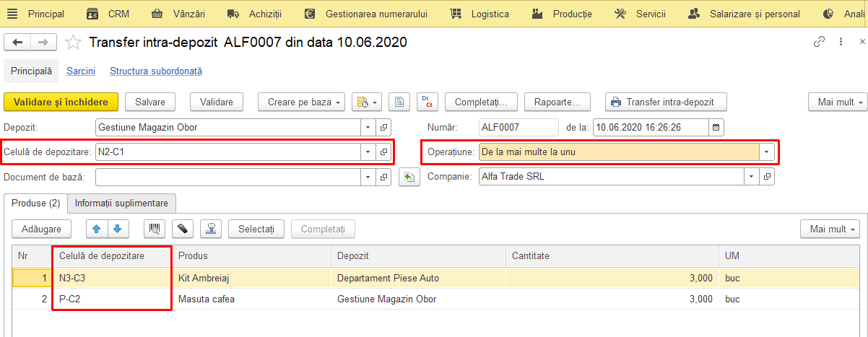The image size is (868, 337).
Task: Add document to favorites with star icon
Action: [73, 43]
